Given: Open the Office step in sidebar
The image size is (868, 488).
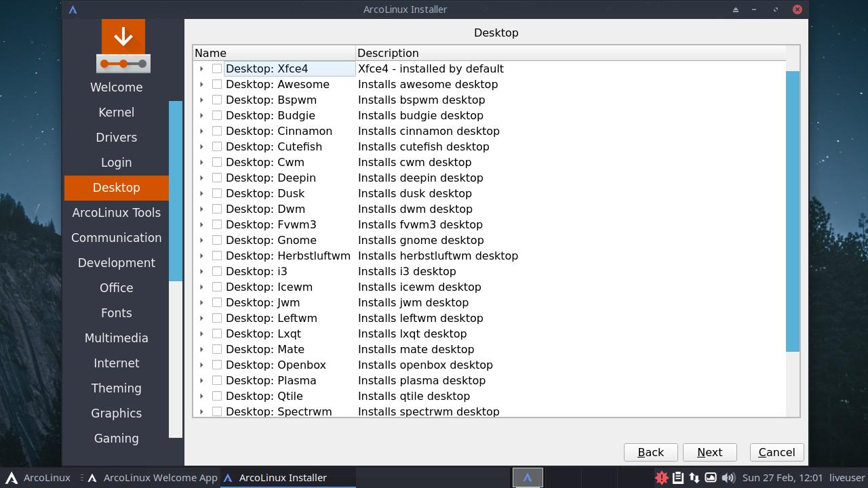Looking at the screenshot, I should [x=117, y=288].
